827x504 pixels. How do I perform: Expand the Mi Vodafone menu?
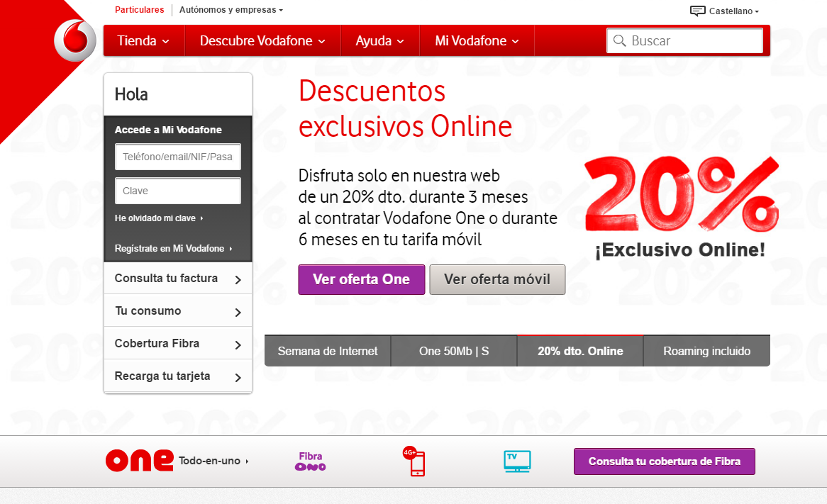tap(477, 40)
